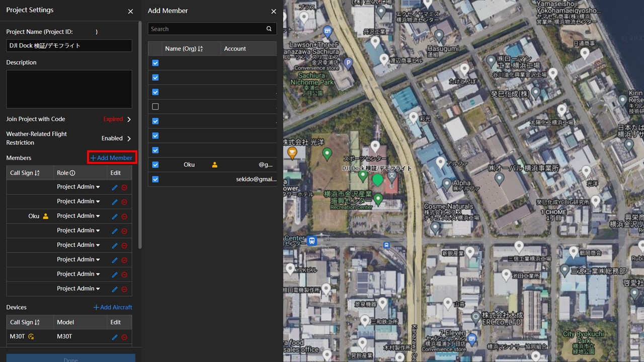Click into the Description text area

pos(69,89)
